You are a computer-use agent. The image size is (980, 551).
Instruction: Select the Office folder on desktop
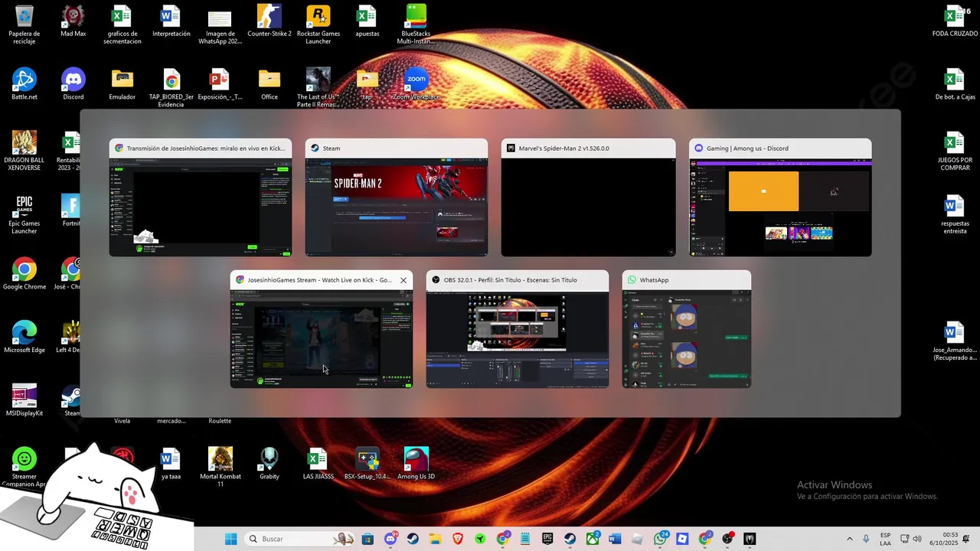pos(269,84)
